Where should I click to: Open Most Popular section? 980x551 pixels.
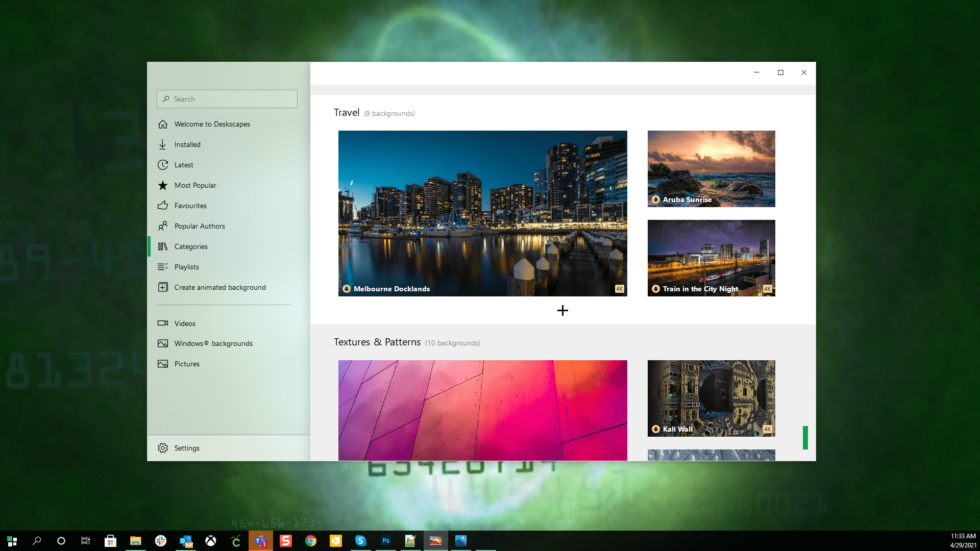[x=195, y=185]
